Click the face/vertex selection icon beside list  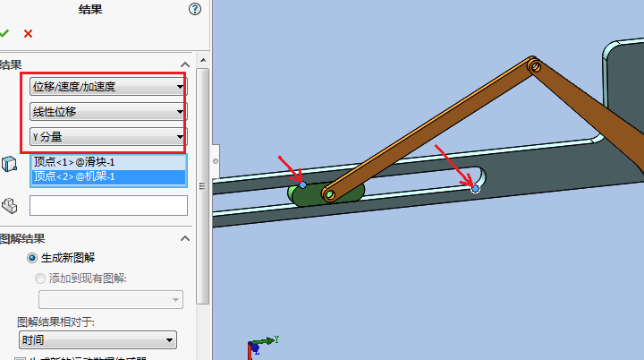click(10, 164)
